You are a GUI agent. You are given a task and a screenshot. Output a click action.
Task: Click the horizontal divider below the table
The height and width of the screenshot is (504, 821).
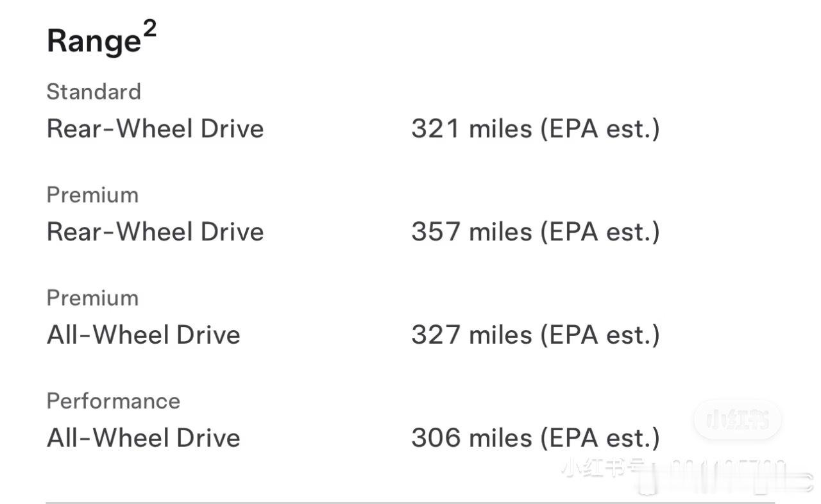[410, 502]
